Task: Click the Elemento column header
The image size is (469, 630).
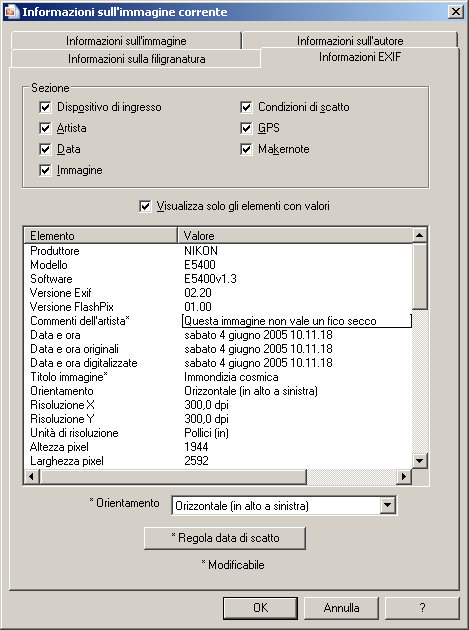Action: click(x=100, y=235)
